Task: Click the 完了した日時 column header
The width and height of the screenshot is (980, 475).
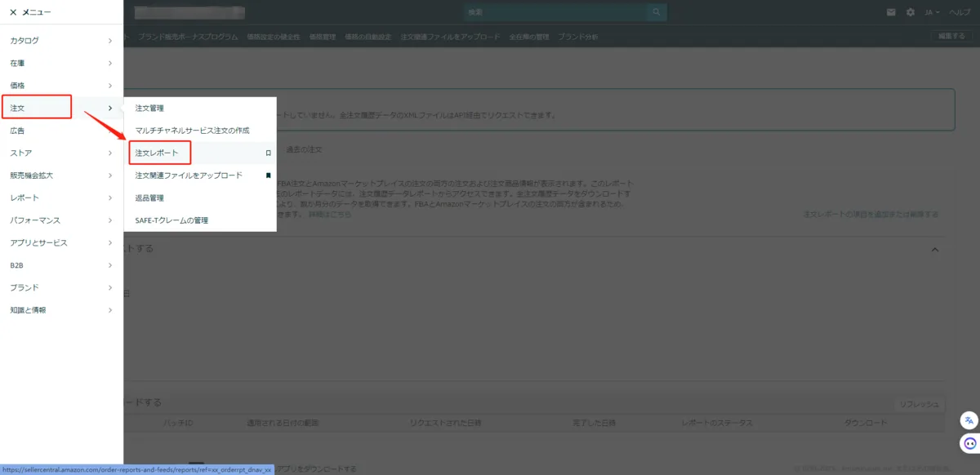Action: point(595,424)
